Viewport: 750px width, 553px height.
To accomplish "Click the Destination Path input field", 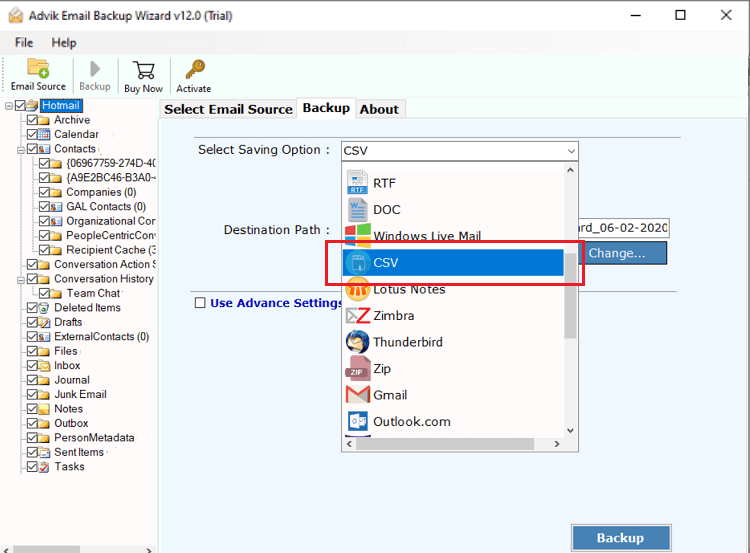I will point(623,228).
